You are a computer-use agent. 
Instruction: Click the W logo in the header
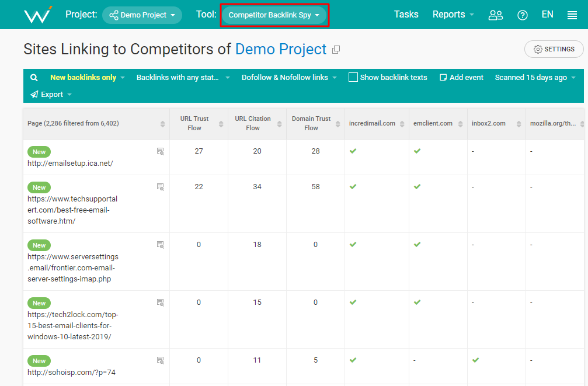pos(38,15)
